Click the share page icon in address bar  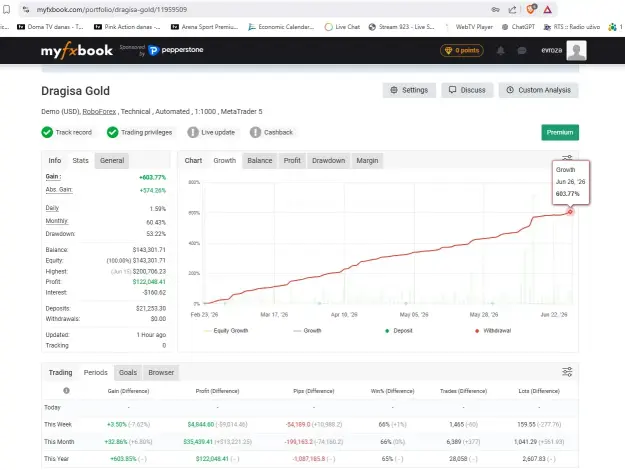(513, 10)
